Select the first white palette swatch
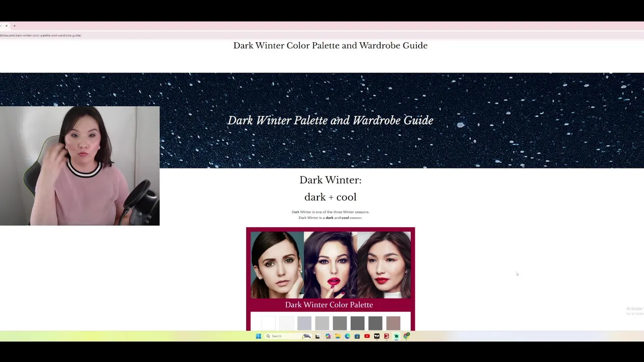The width and height of the screenshot is (644, 362). pos(269,323)
